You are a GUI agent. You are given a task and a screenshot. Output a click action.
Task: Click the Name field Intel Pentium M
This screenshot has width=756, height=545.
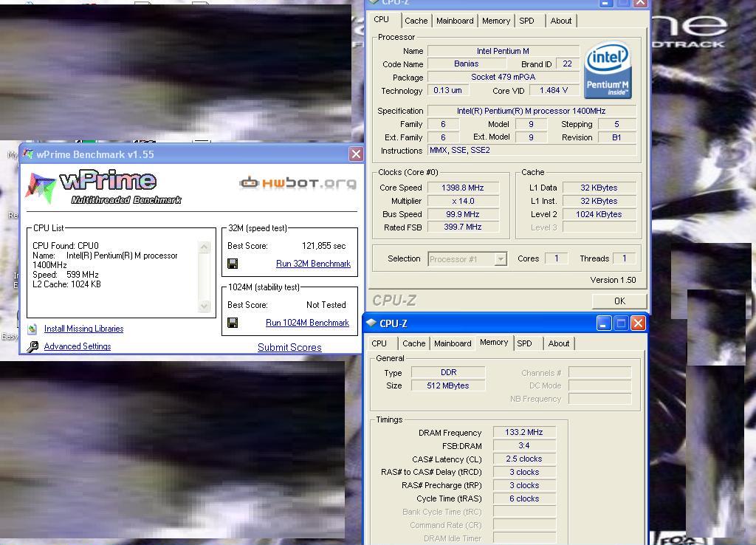click(503, 51)
